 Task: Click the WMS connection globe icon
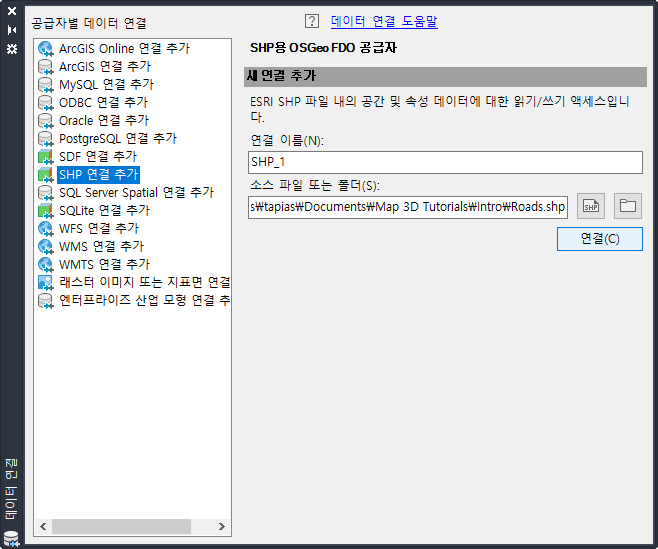(x=46, y=247)
